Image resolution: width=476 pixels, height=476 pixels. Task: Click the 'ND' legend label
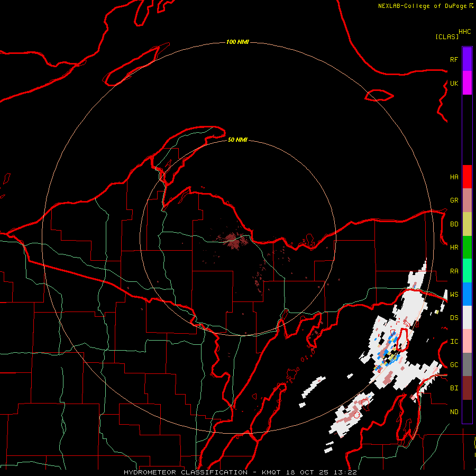454,412
